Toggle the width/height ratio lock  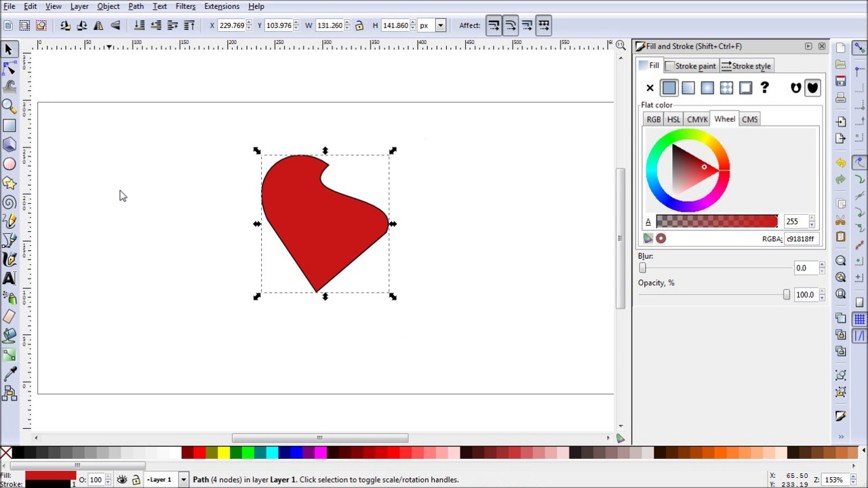click(359, 26)
